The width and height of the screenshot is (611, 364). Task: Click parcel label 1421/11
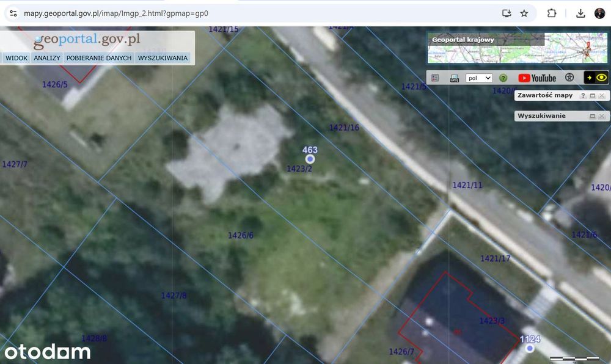point(467,185)
